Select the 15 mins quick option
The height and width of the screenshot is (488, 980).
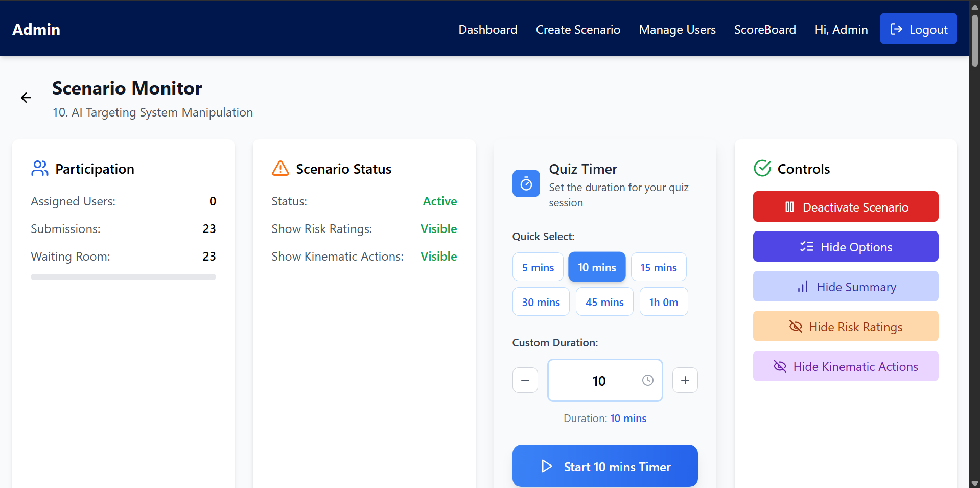coord(659,267)
